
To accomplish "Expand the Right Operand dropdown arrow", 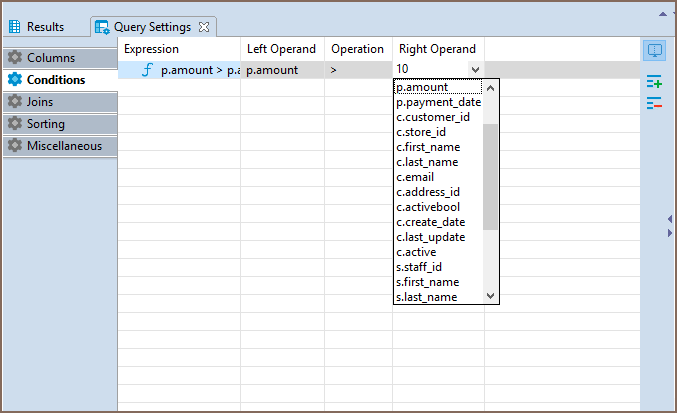I will 475,70.
